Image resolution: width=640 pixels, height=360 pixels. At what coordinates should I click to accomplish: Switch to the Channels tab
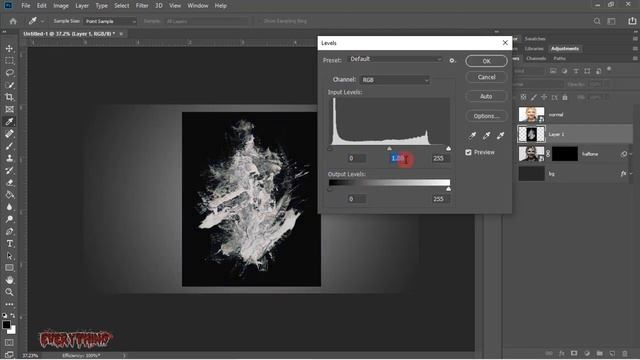point(536,58)
